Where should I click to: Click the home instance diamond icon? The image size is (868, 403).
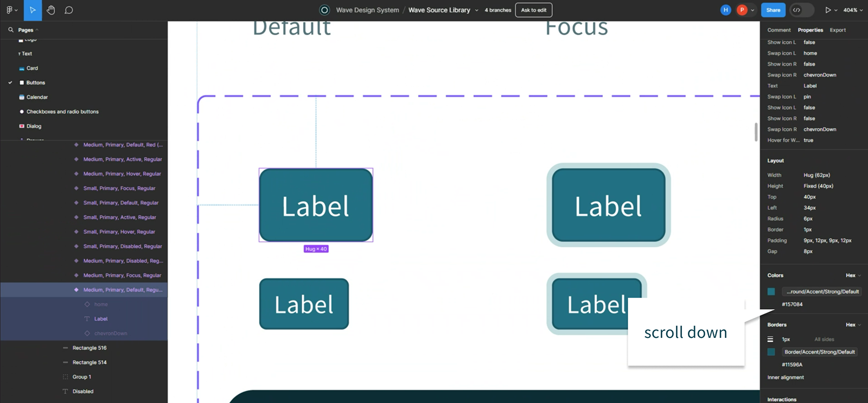[87, 304]
